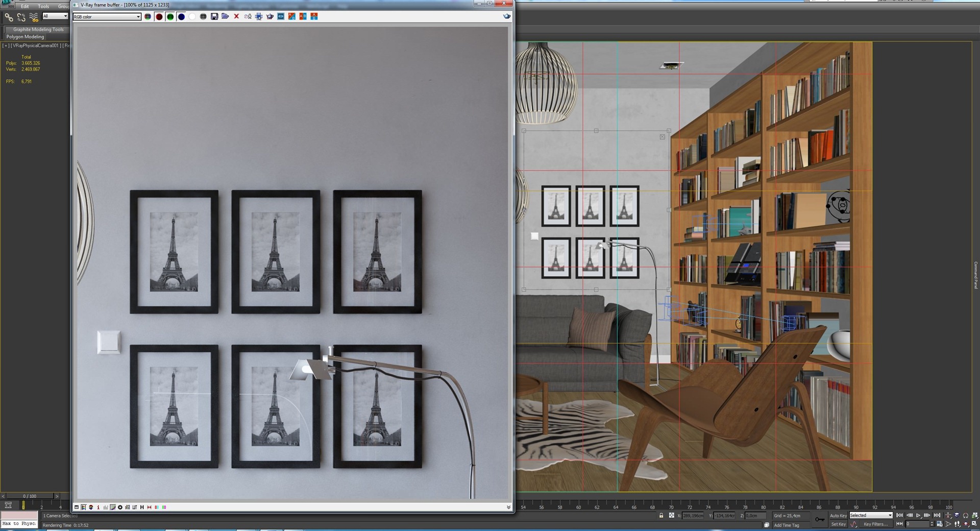Go to start of animation

point(900,515)
